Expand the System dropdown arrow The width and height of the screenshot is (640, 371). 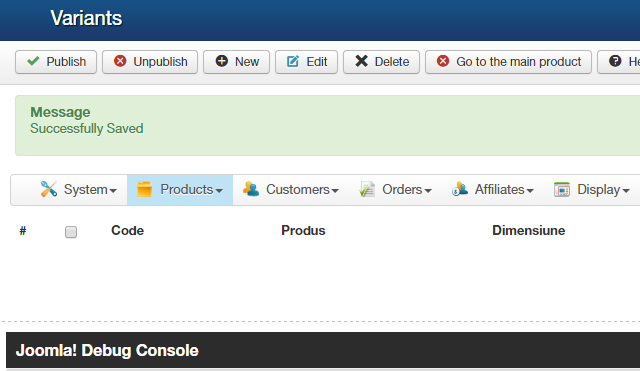(x=113, y=191)
